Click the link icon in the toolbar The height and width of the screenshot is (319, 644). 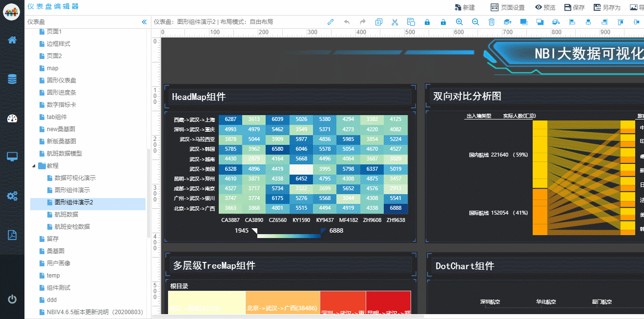[331, 22]
